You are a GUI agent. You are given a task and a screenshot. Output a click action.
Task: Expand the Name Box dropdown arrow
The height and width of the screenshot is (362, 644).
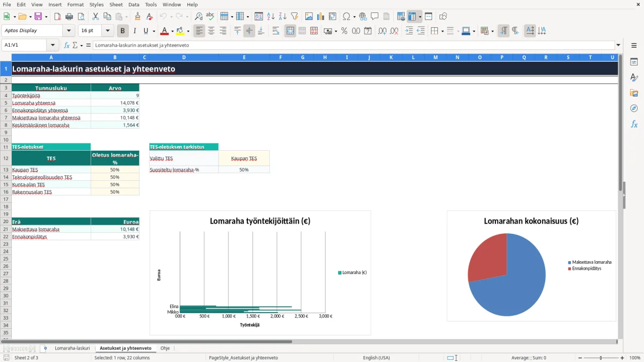tap(53, 45)
